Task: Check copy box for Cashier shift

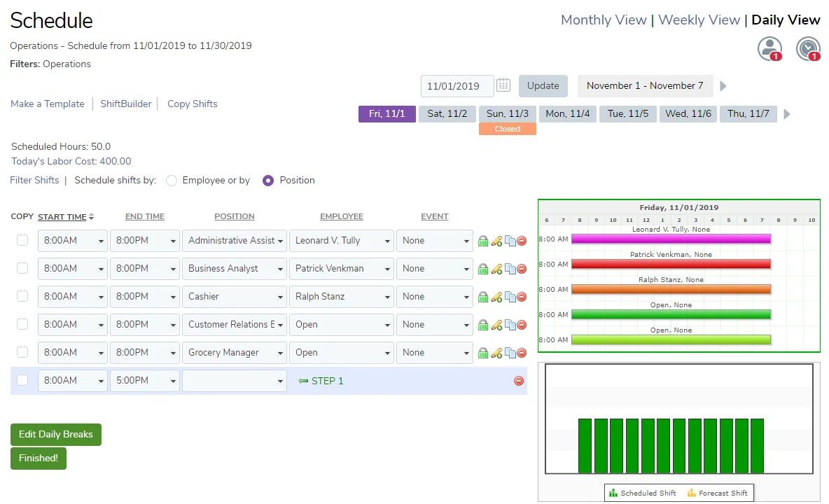Action: [x=22, y=296]
